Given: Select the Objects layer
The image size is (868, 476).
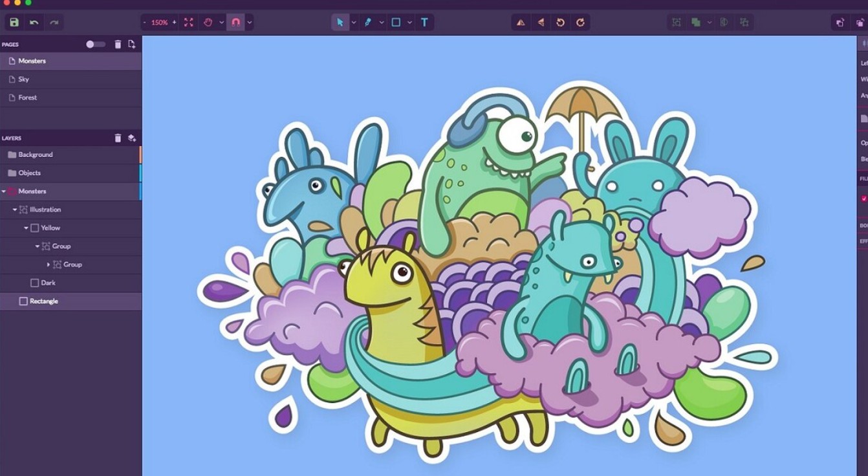Looking at the screenshot, I should coord(71,173).
